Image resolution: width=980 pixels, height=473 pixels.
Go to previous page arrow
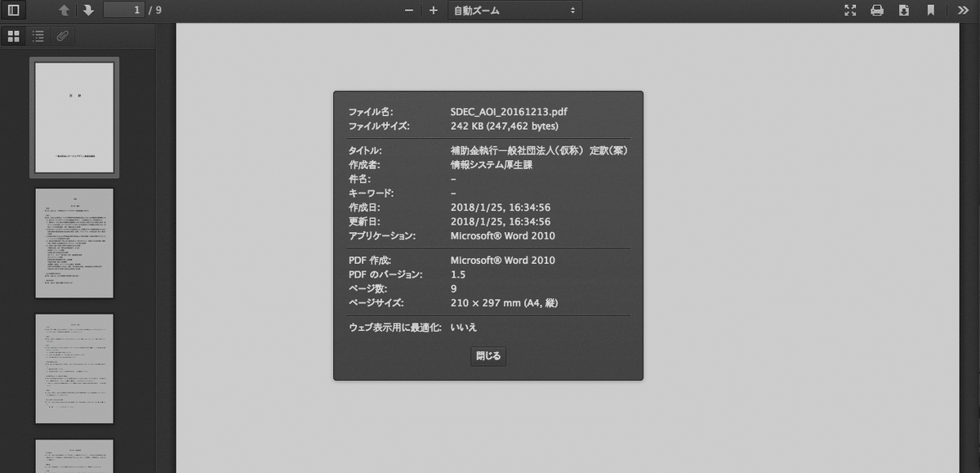pyautogui.click(x=65, y=11)
